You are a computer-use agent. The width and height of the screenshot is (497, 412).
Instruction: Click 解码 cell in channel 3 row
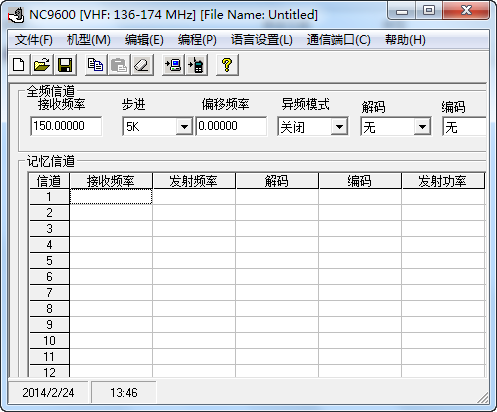277,229
